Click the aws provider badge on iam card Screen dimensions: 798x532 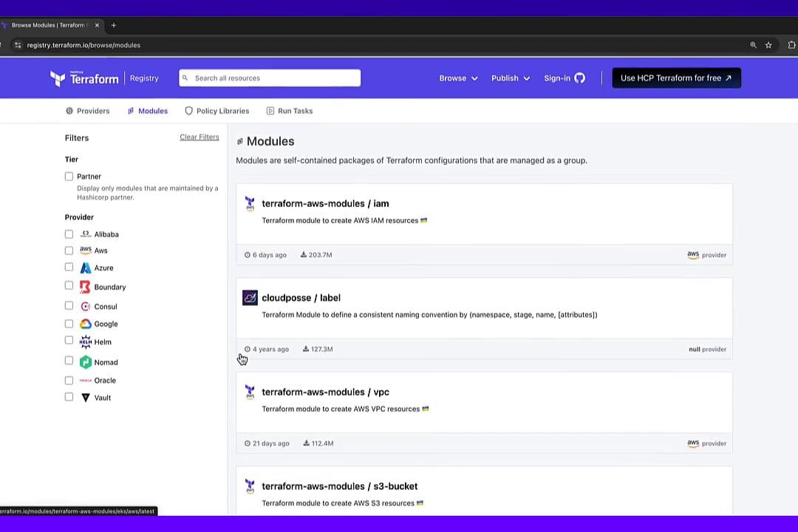tap(706, 254)
